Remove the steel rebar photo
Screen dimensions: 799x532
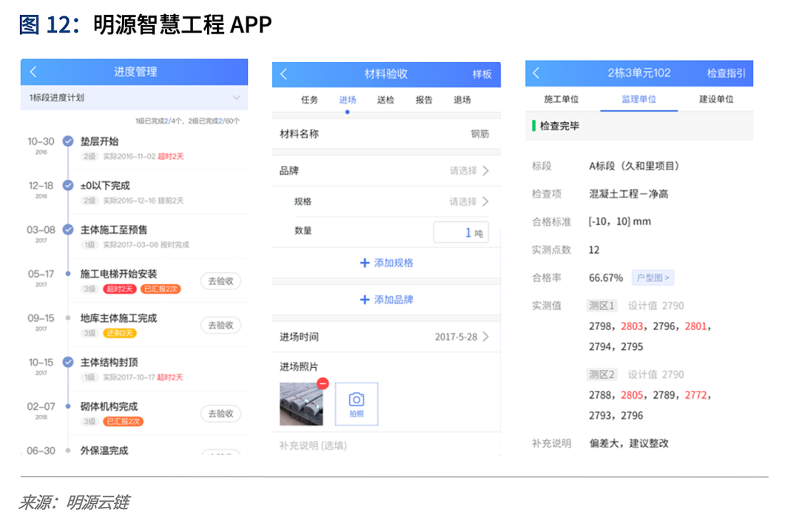point(323,383)
